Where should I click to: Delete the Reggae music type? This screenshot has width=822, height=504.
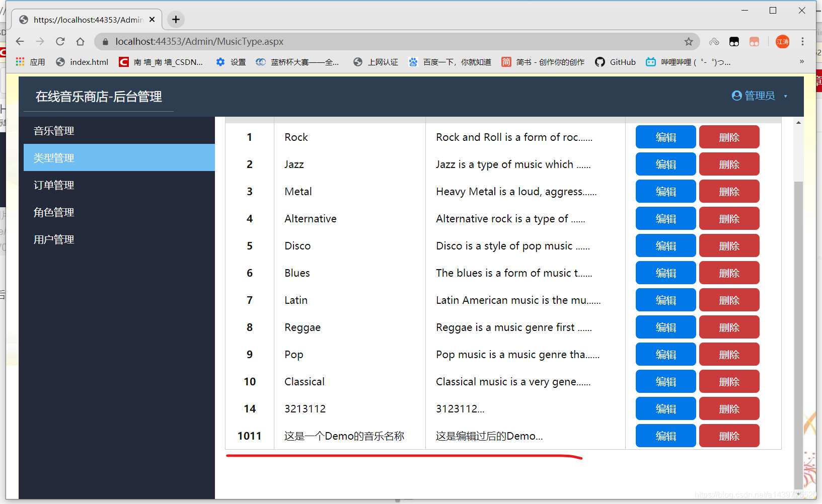pos(729,327)
